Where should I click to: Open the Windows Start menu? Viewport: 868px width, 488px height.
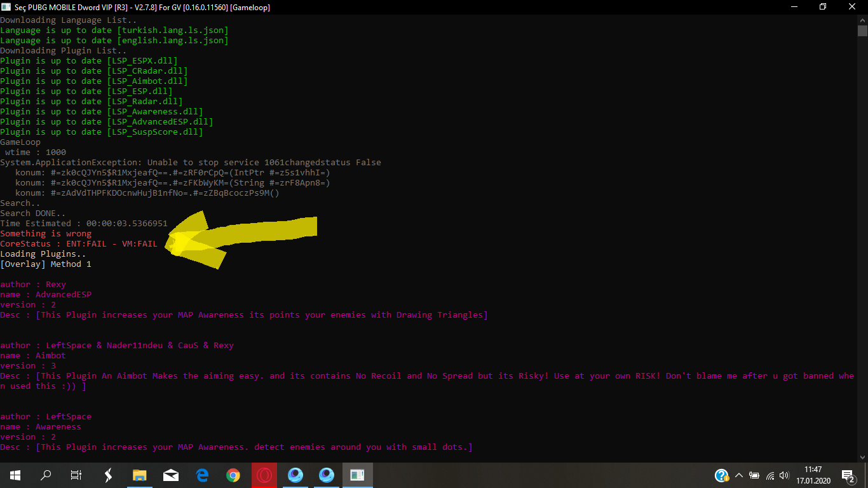click(x=15, y=475)
